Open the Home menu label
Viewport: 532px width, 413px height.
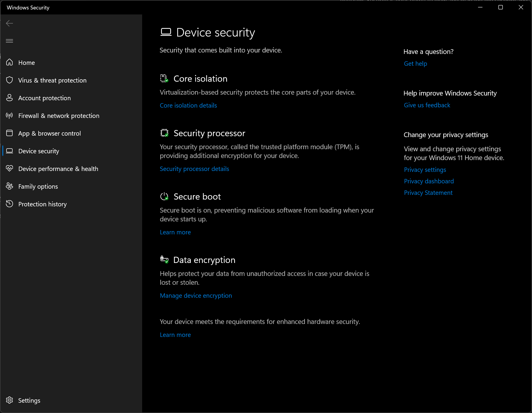pos(27,62)
